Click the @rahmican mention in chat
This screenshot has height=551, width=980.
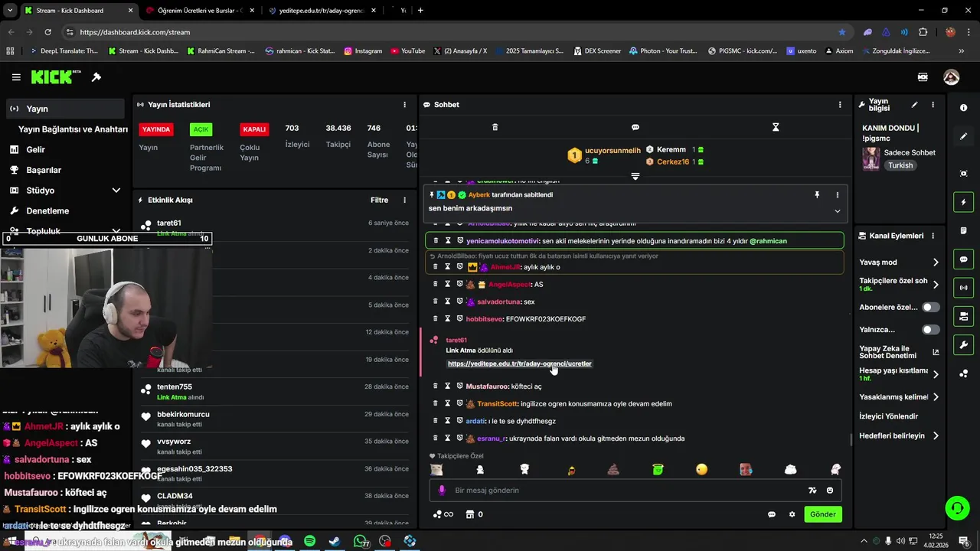(768, 241)
